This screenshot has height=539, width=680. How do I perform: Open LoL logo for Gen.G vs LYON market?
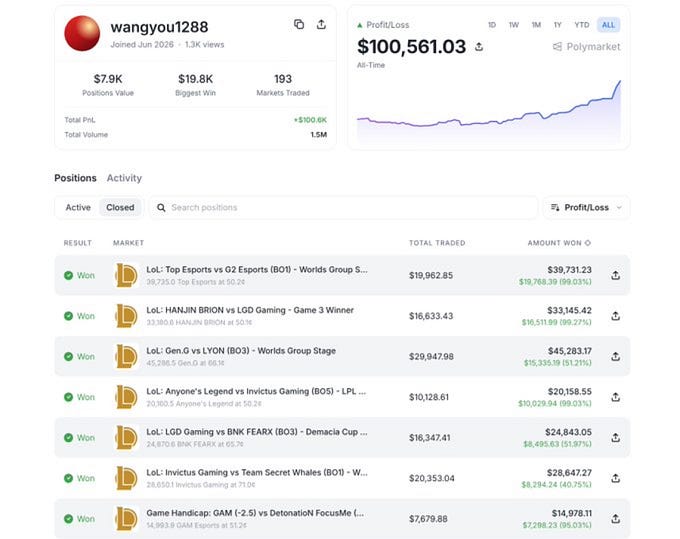tap(126, 356)
